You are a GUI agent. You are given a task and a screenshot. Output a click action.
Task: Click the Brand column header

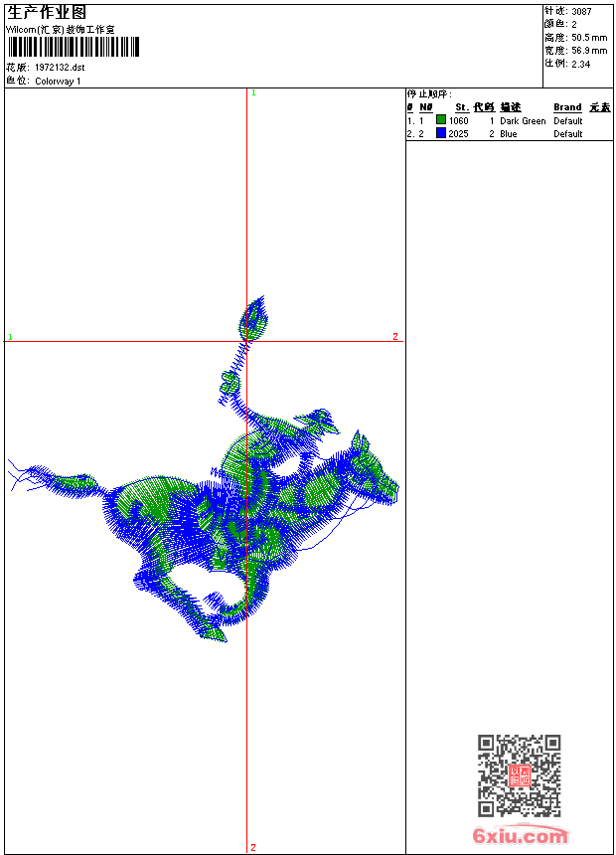(x=567, y=107)
